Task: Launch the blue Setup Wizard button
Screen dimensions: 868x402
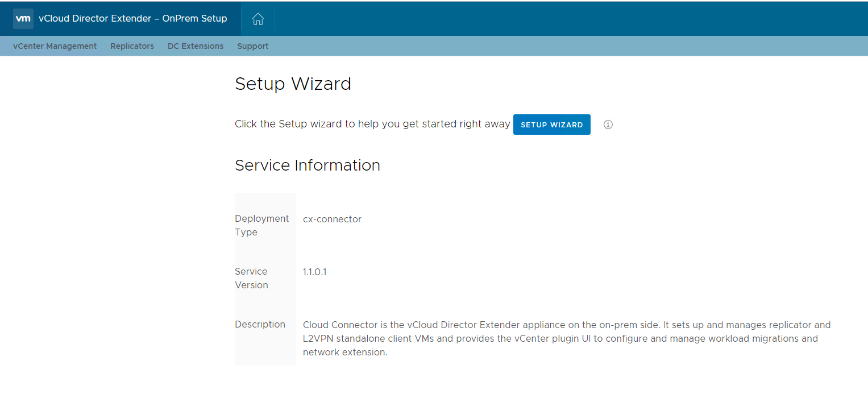Action: tap(551, 125)
